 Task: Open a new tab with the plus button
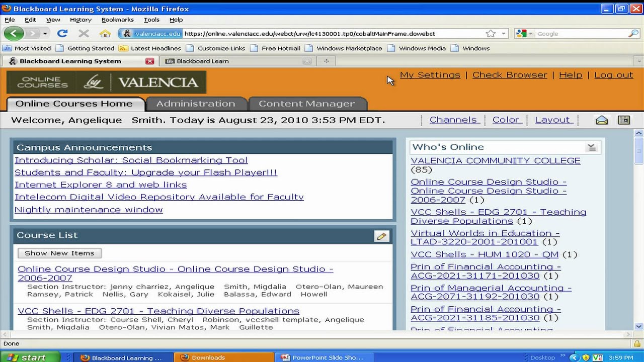coord(326,61)
